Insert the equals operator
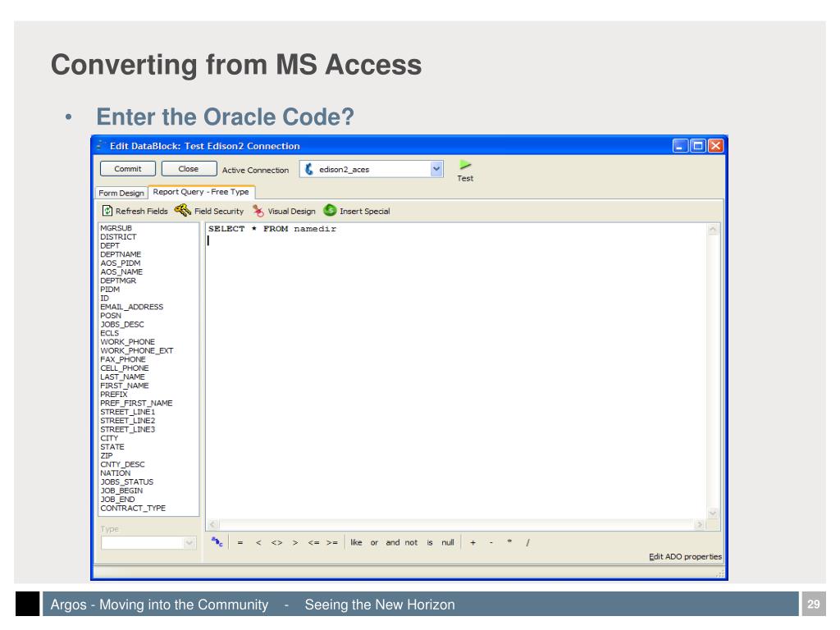This screenshot has width=840, height=630. (240, 543)
